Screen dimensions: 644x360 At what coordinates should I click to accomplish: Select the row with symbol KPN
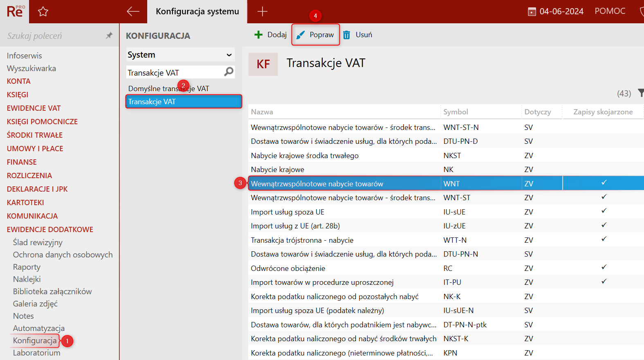point(446,353)
